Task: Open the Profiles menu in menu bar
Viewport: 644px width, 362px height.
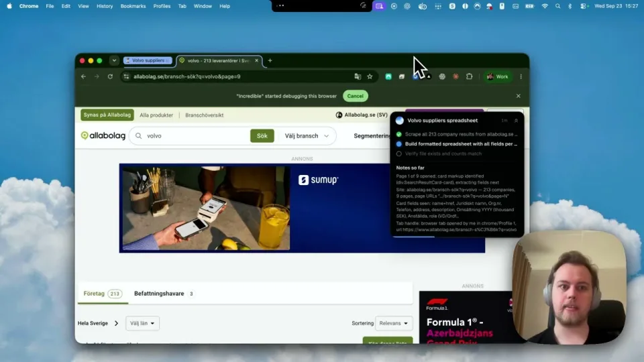Action: (x=162, y=6)
